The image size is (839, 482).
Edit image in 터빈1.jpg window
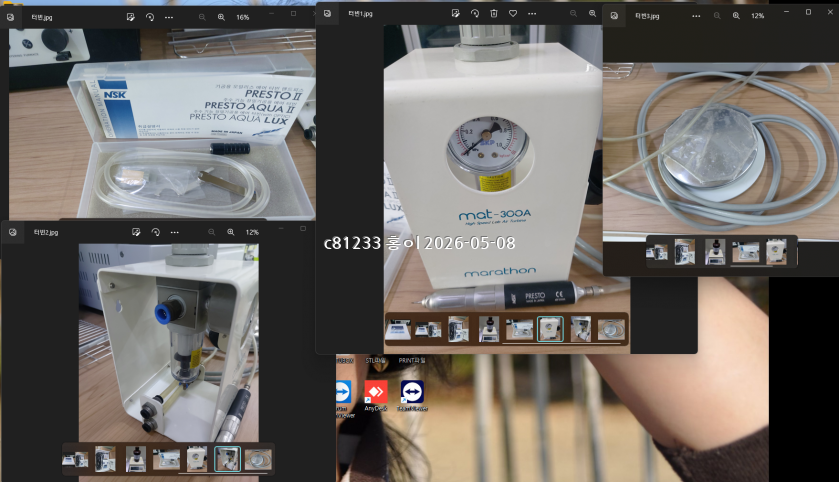[455, 13]
